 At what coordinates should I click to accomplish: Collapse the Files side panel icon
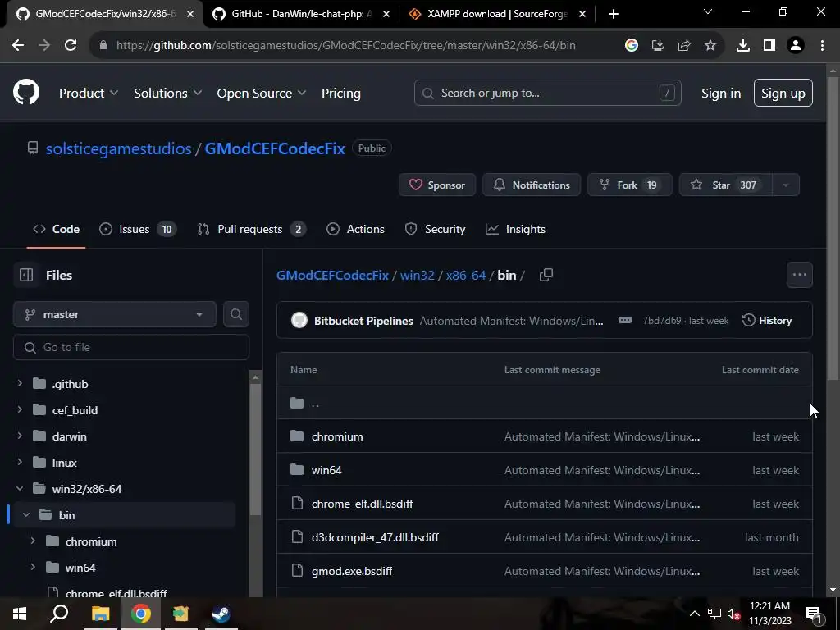pyautogui.click(x=25, y=275)
